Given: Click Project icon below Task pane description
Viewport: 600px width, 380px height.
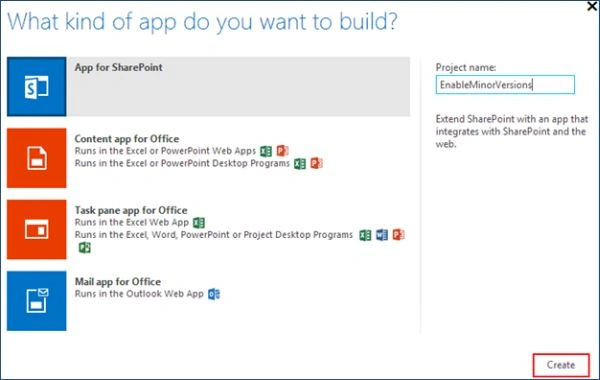Looking at the screenshot, I should tap(85, 248).
